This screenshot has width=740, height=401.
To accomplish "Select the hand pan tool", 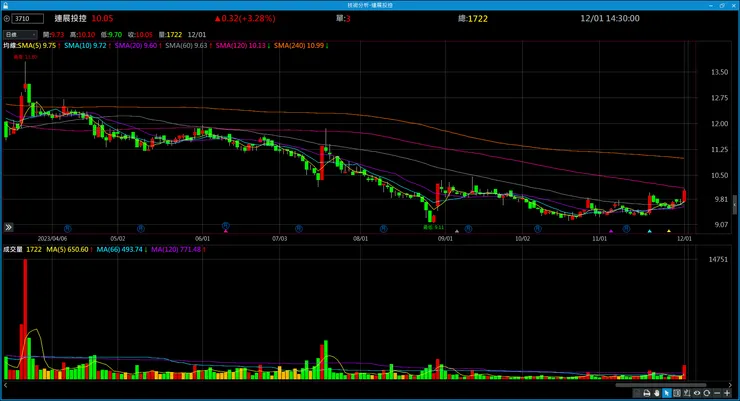I will tap(657, 393).
